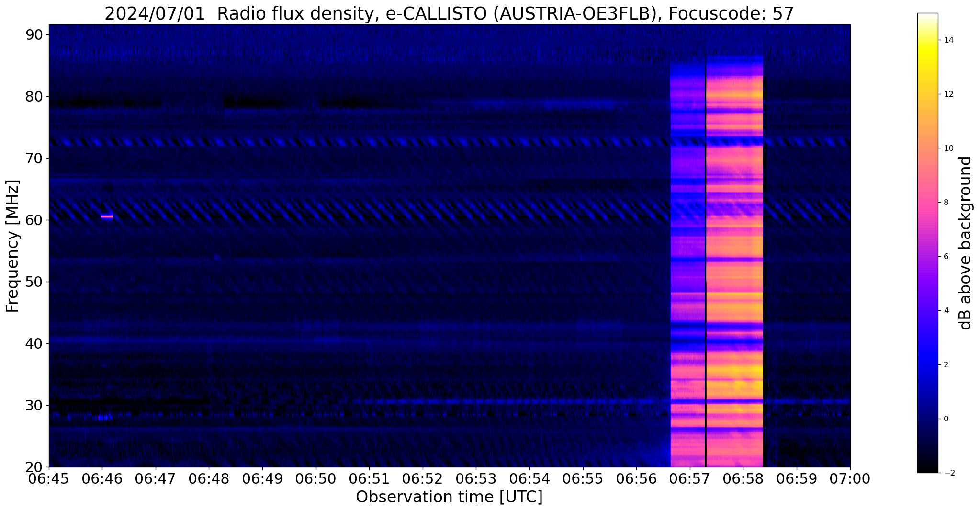Viewport: 980px width, 511px height.
Task: Click the colorbar tick label 12
Action: [947, 94]
